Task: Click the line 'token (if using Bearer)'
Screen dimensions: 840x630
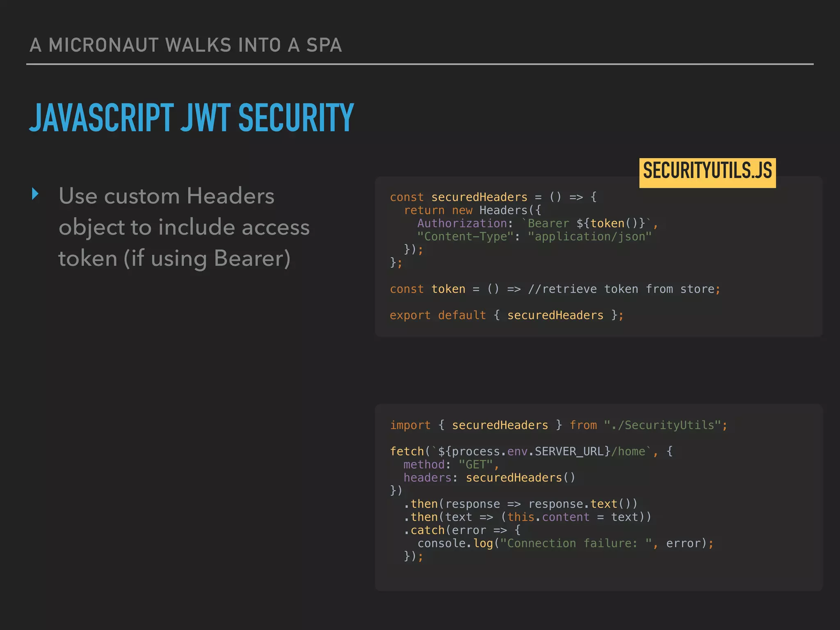Action: (174, 259)
